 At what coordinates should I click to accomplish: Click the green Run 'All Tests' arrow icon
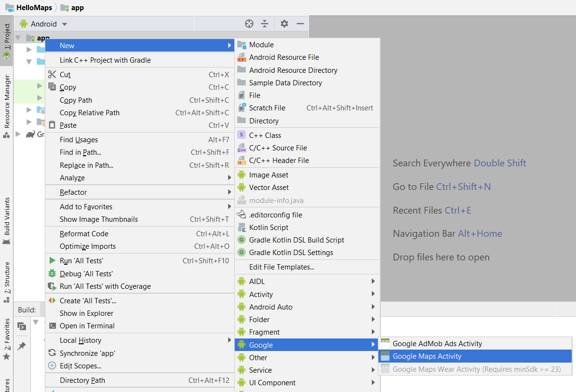click(52, 260)
